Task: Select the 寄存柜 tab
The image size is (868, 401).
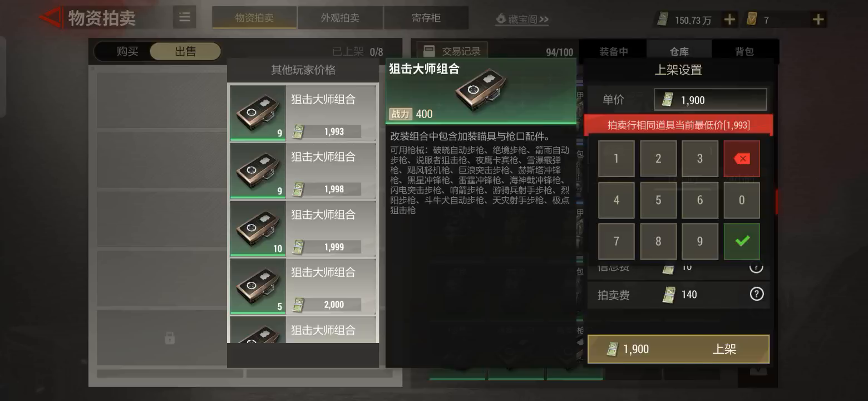Action: click(x=426, y=18)
